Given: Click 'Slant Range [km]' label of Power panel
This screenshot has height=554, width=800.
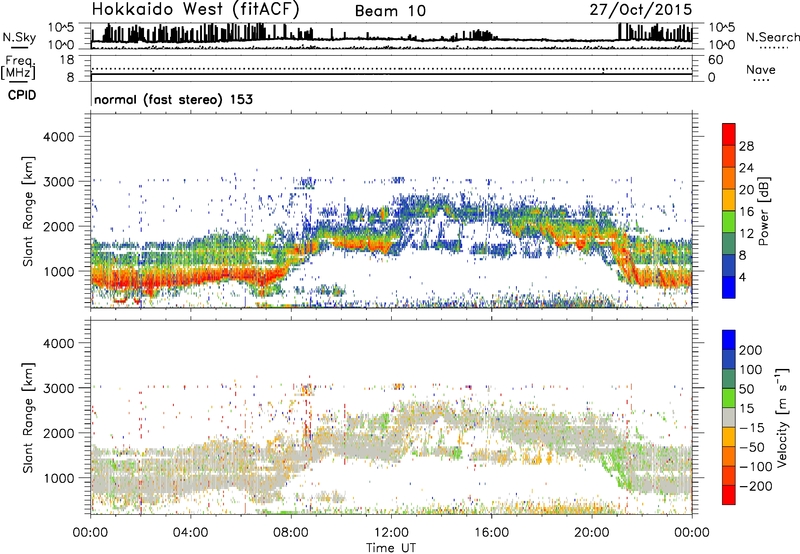Looking at the screenshot, I should coord(28,211).
